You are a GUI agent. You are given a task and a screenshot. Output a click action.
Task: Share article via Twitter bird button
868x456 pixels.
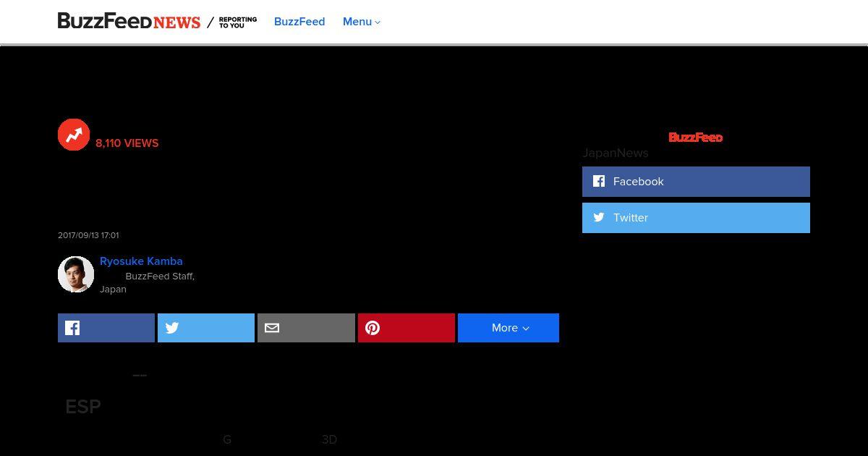click(x=206, y=328)
